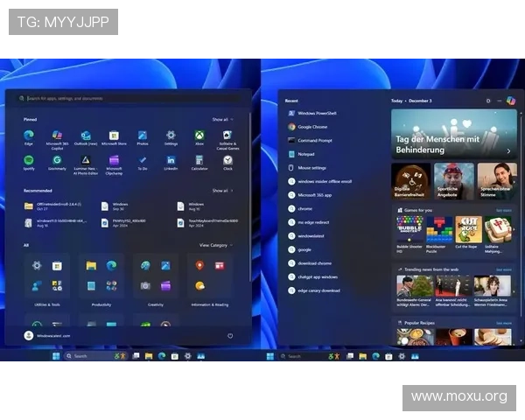Select Windows PowerShell in recent searches
Viewport: 525px width, 420px height.
coord(317,113)
